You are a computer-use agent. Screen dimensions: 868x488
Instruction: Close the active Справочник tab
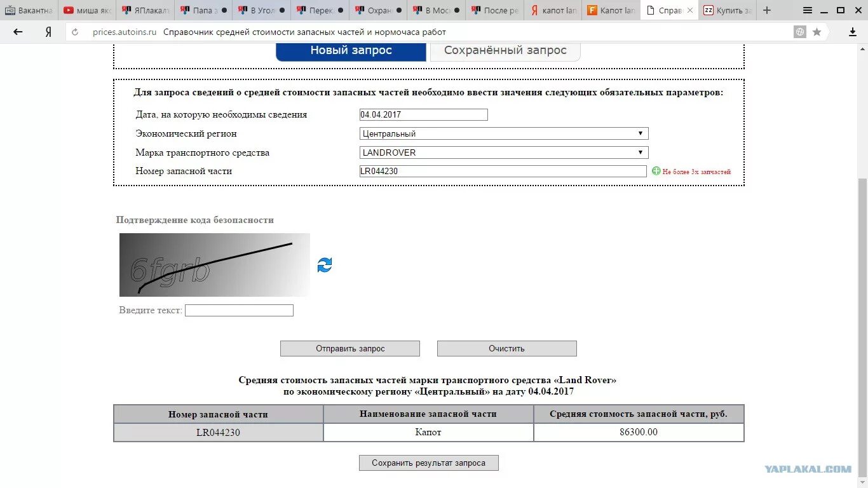tap(690, 10)
